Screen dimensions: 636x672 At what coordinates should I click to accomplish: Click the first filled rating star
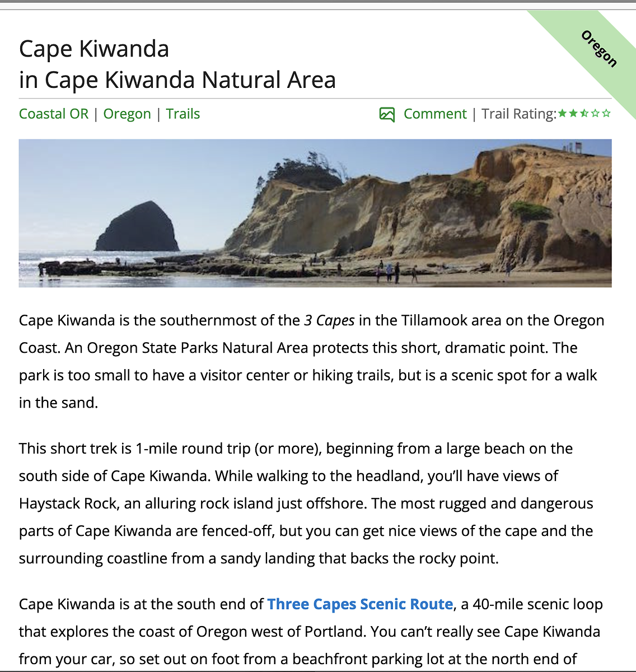(563, 114)
